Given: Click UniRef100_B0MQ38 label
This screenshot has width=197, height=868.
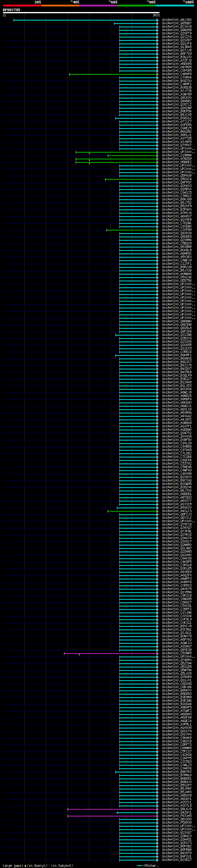Looking at the screenshot, I should coord(177,88).
